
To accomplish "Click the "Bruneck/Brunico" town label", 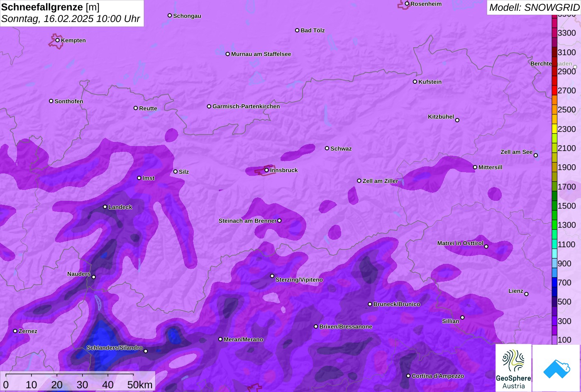I will (x=397, y=304).
